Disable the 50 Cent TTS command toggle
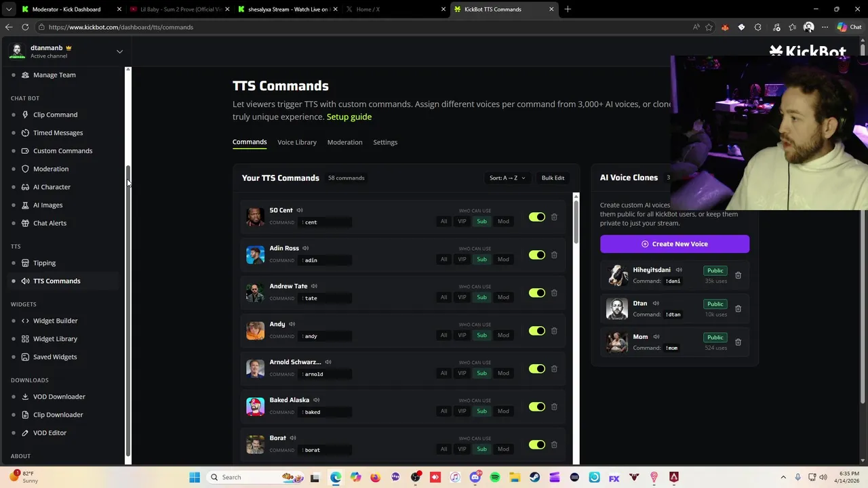The image size is (868, 488). pyautogui.click(x=537, y=217)
